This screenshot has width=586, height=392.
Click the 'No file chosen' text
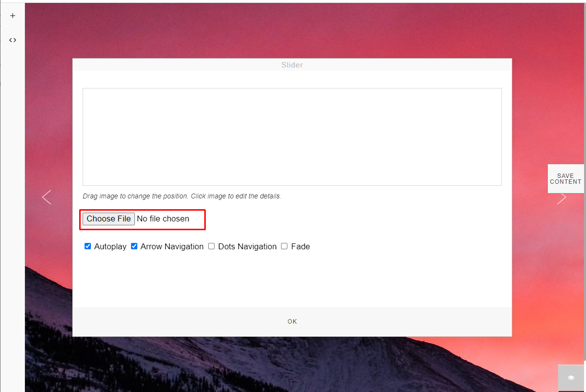pyautogui.click(x=163, y=219)
